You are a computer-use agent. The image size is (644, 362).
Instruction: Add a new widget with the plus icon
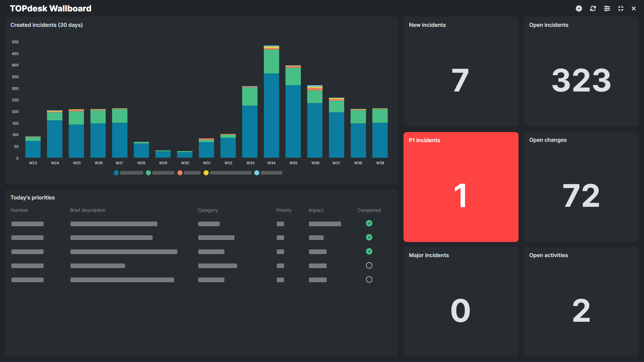coord(579,8)
